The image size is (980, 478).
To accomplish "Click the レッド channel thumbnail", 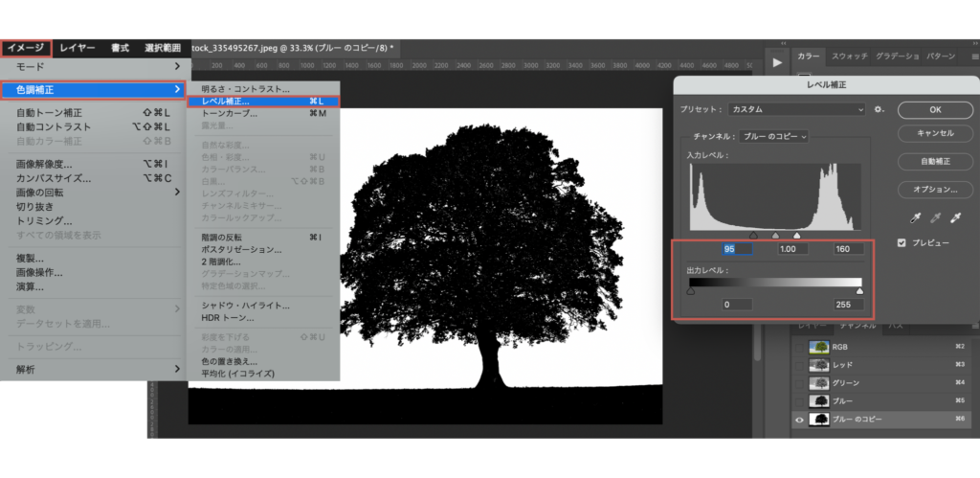I will coord(819,365).
